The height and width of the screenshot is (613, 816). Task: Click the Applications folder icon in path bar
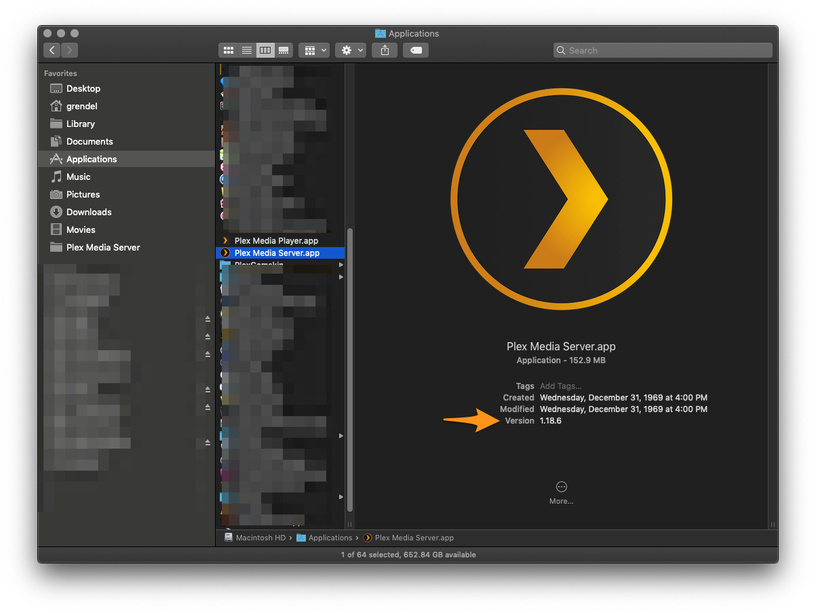coord(301,538)
